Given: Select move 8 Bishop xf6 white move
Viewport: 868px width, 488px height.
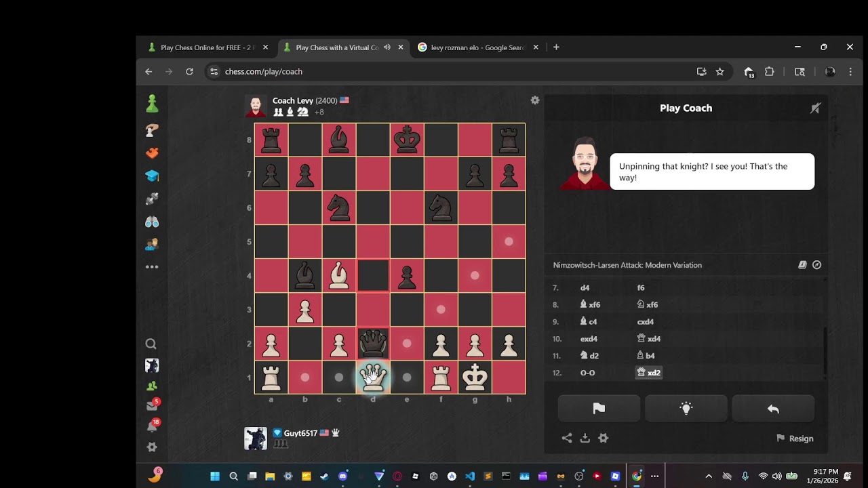Looking at the screenshot, I should click(x=591, y=305).
